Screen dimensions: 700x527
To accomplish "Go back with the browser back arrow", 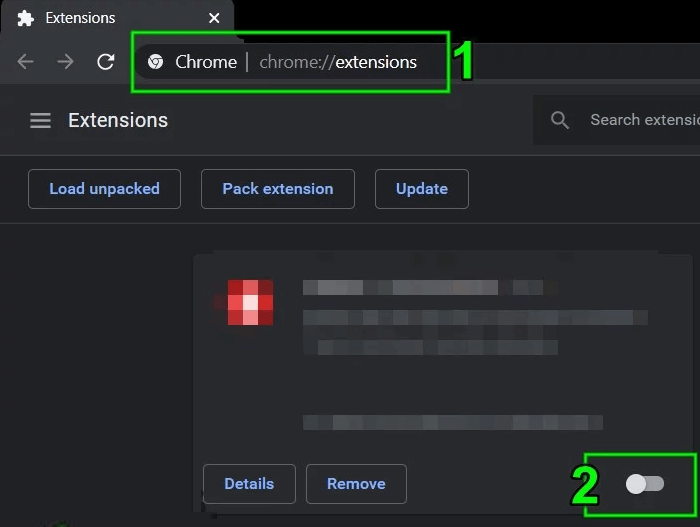I will 25,62.
